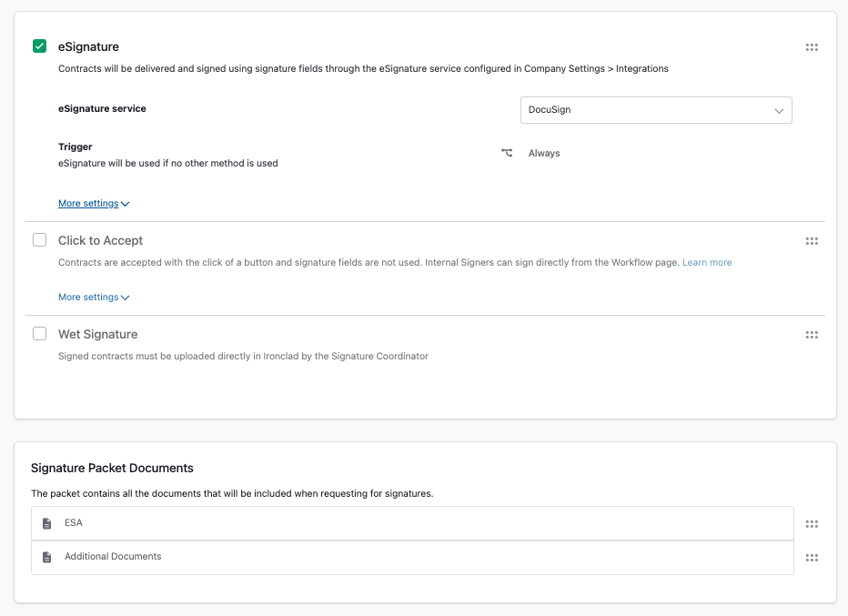Select the Additional Documents entry
This screenshot has height=616, width=848.
113,556
